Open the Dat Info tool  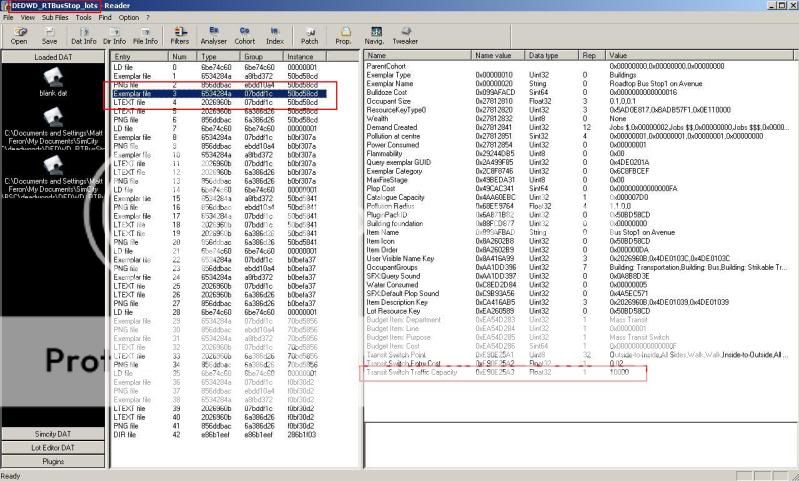click(x=84, y=34)
